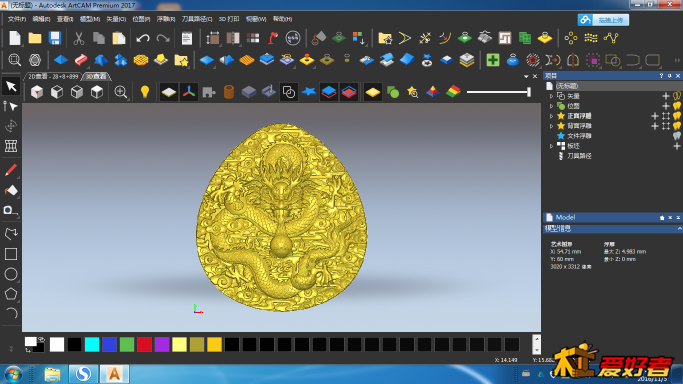The image size is (683, 384).
Task: Click the magnifier zoom icon in view toolbar
Action: click(121, 92)
